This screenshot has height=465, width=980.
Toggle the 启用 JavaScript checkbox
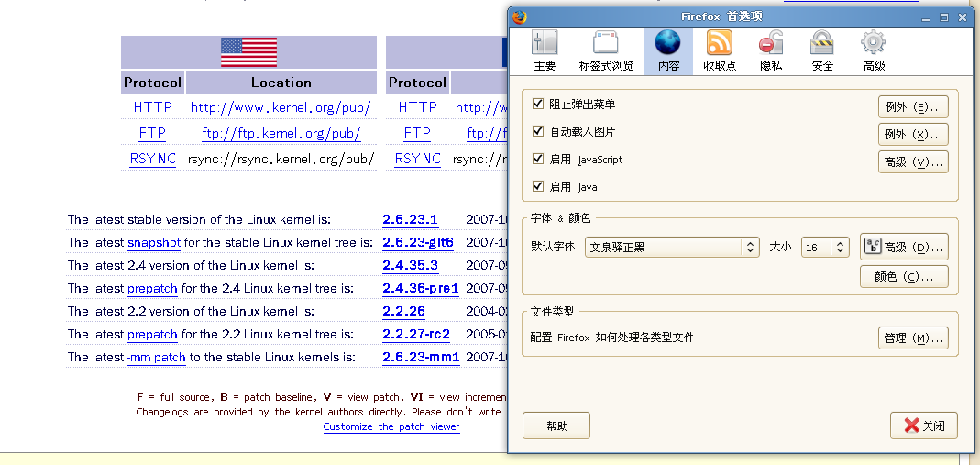coord(537,159)
